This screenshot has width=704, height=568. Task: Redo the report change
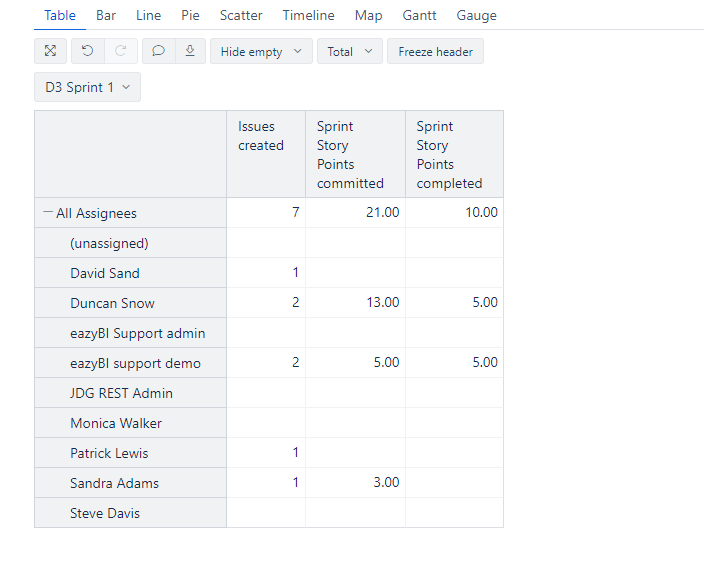pyautogui.click(x=121, y=51)
